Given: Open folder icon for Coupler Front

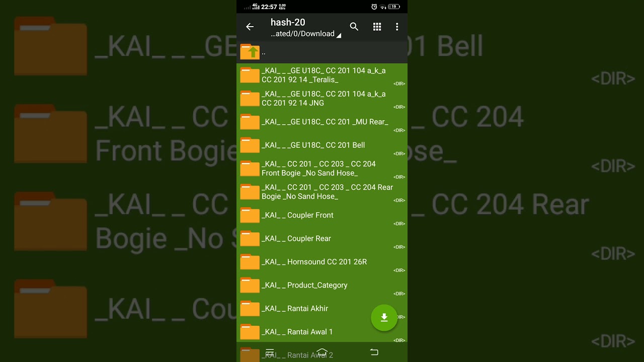Looking at the screenshot, I should [x=250, y=215].
